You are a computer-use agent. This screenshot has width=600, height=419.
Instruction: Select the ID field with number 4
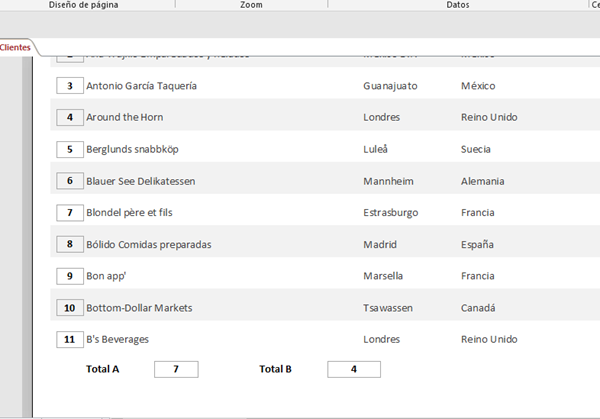(69, 117)
